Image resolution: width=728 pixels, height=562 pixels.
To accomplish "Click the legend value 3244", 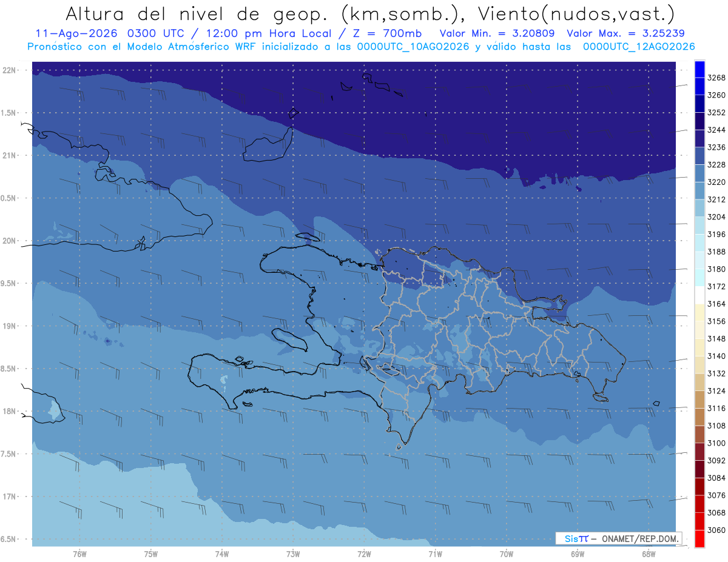I will [x=716, y=130].
